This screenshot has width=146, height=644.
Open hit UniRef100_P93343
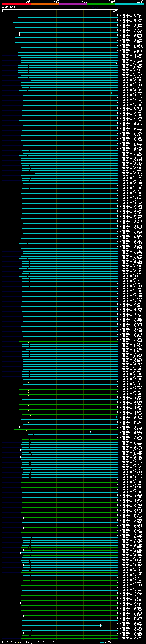(131, 347)
